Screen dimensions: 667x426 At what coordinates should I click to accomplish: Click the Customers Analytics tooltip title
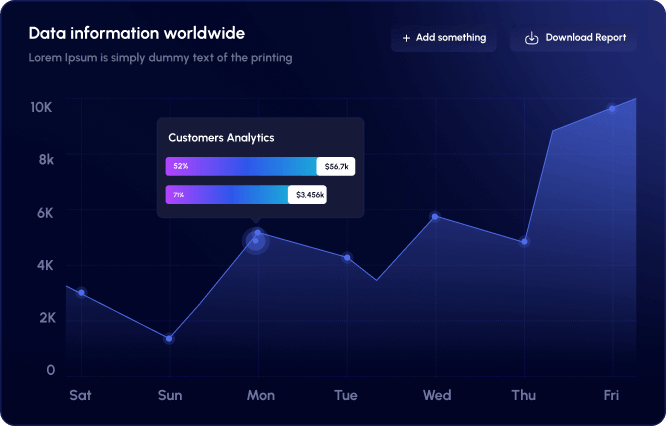(x=221, y=138)
